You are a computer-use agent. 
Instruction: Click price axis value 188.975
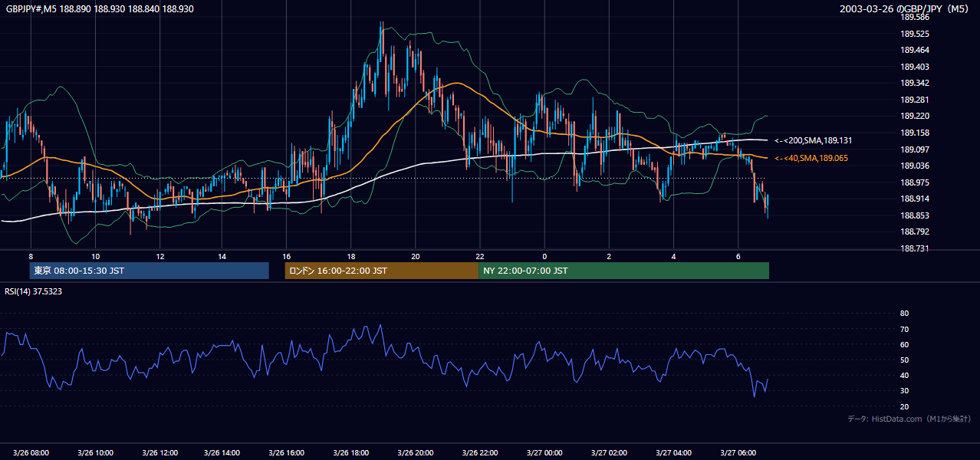(x=914, y=182)
